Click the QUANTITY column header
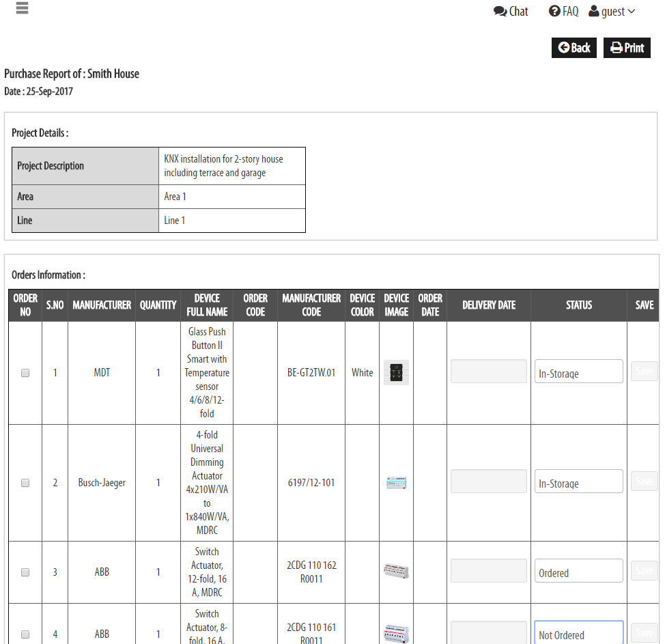The width and height of the screenshot is (665, 644). click(x=158, y=305)
